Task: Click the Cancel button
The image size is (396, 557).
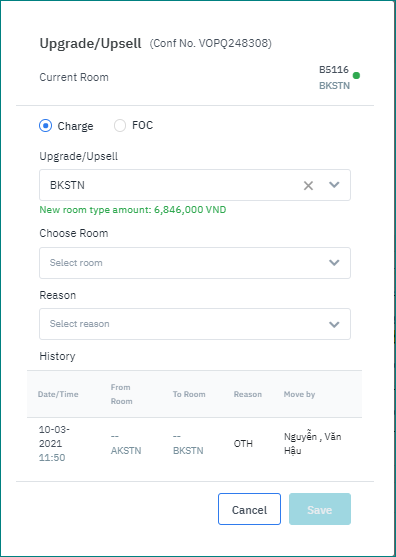Action: pos(249,509)
